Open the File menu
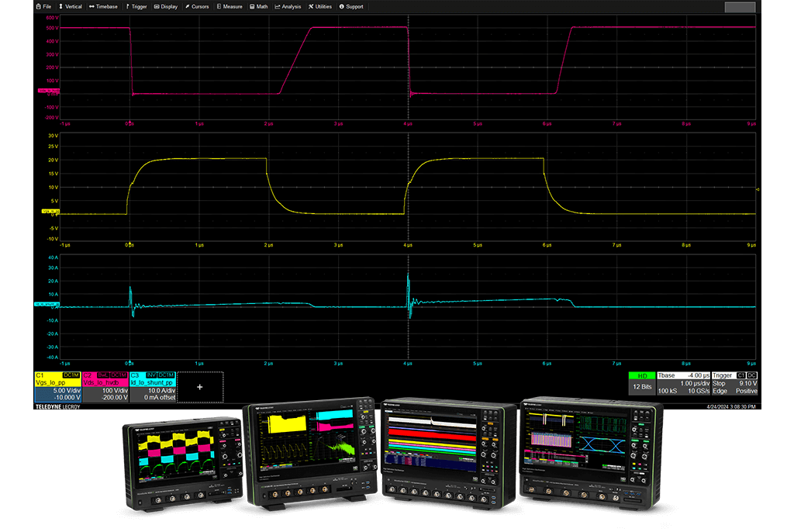This screenshot has height=532, width=794. pyautogui.click(x=43, y=6)
